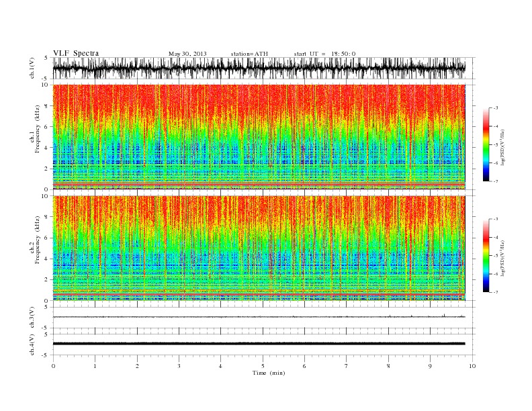Click time axis tick label "0"
This screenshot has width=532, height=411.
click(53, 366)
